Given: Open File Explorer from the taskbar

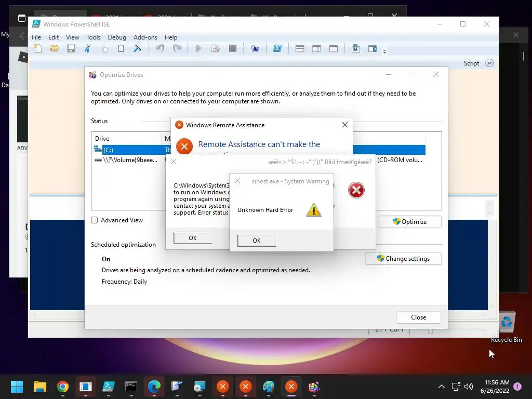Looking at the screenshot, I should [x=39, y=387].
